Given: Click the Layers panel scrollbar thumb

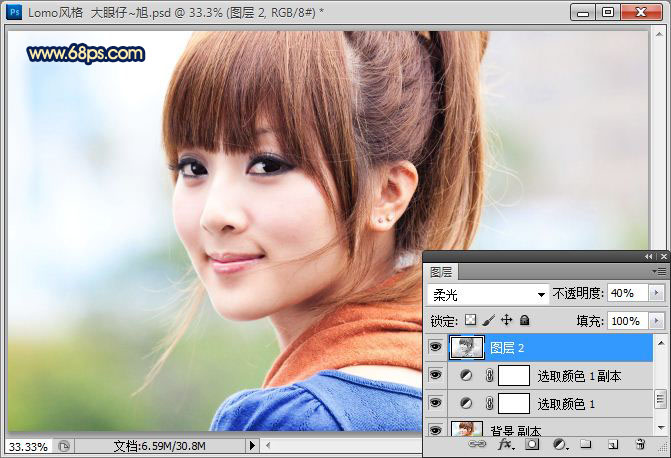Looking at the screenshot, I should point(660,400).
